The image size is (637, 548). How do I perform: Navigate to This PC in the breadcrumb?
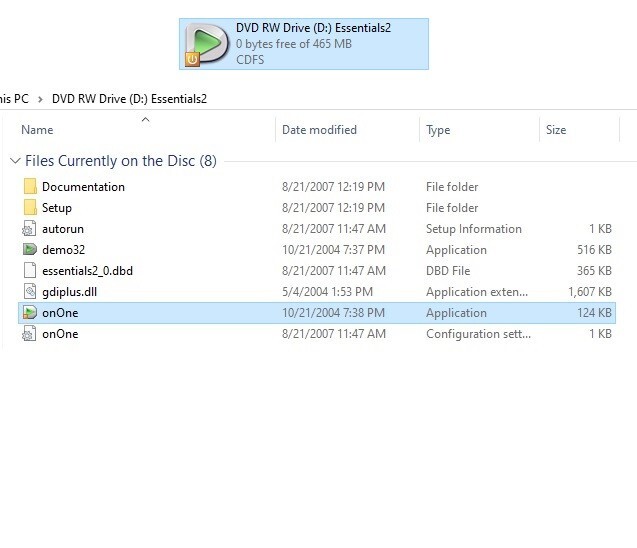[x=15, y=99]
